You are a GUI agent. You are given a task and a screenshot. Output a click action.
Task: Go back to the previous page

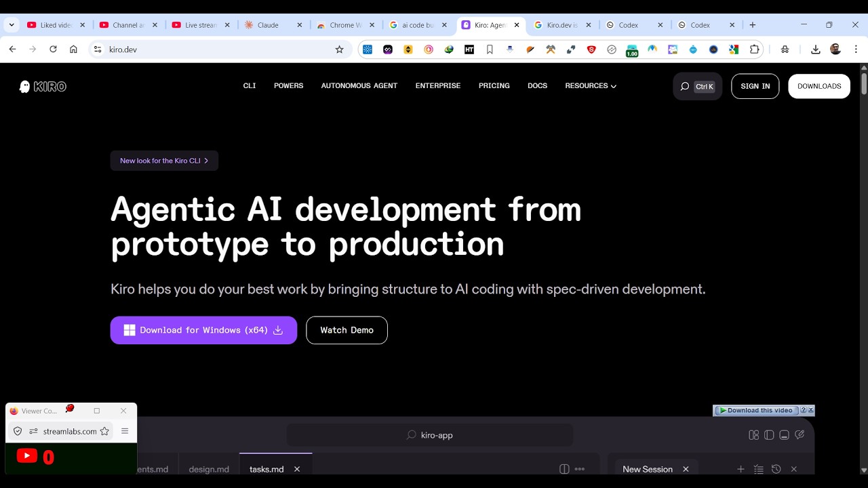pos(12,49)
